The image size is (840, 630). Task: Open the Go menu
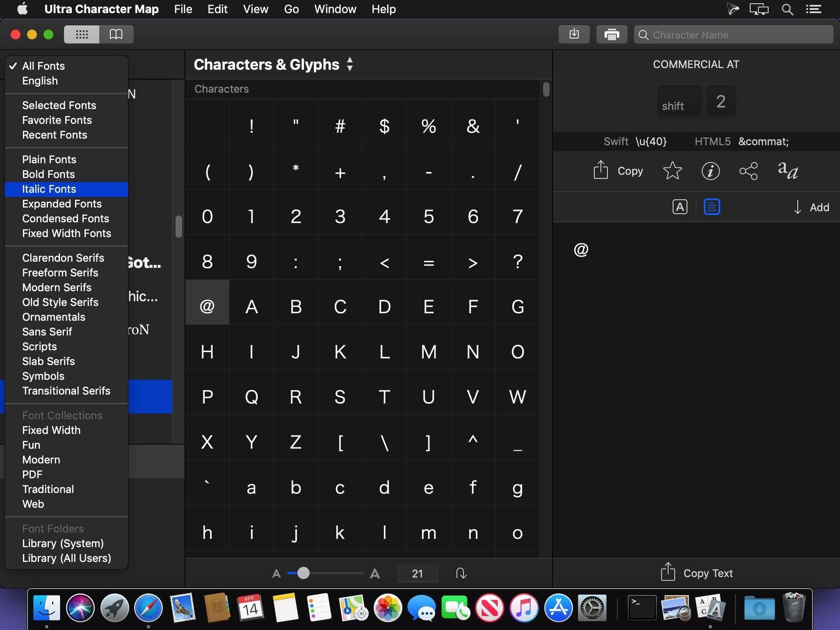click(x=291, y=9)
